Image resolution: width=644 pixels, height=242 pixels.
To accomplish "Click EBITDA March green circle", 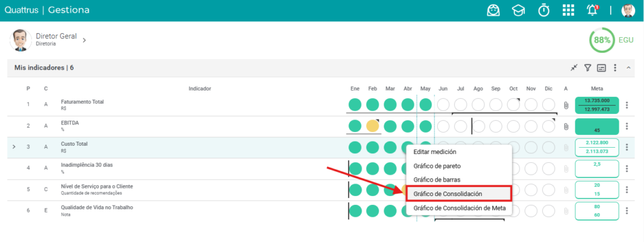I will pyautogui.click(x=390, y=126).
